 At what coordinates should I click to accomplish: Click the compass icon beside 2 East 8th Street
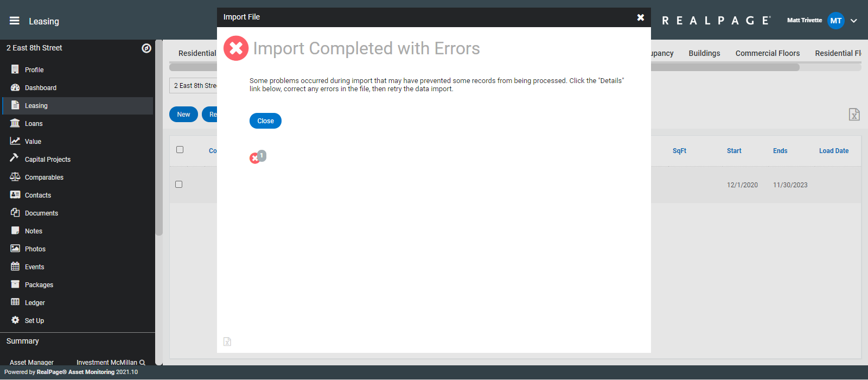click(146, 48)
